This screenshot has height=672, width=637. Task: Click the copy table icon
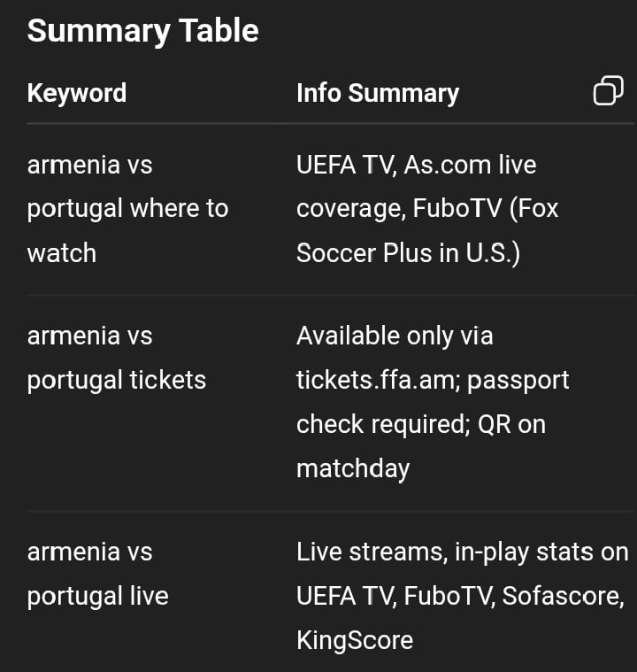click(x=608, y=91)
